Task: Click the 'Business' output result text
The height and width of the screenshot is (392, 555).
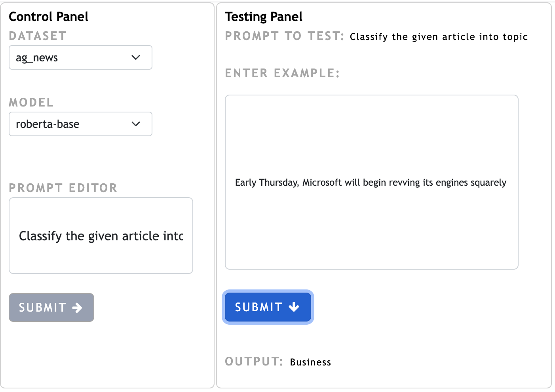Action: pos(310,362)
